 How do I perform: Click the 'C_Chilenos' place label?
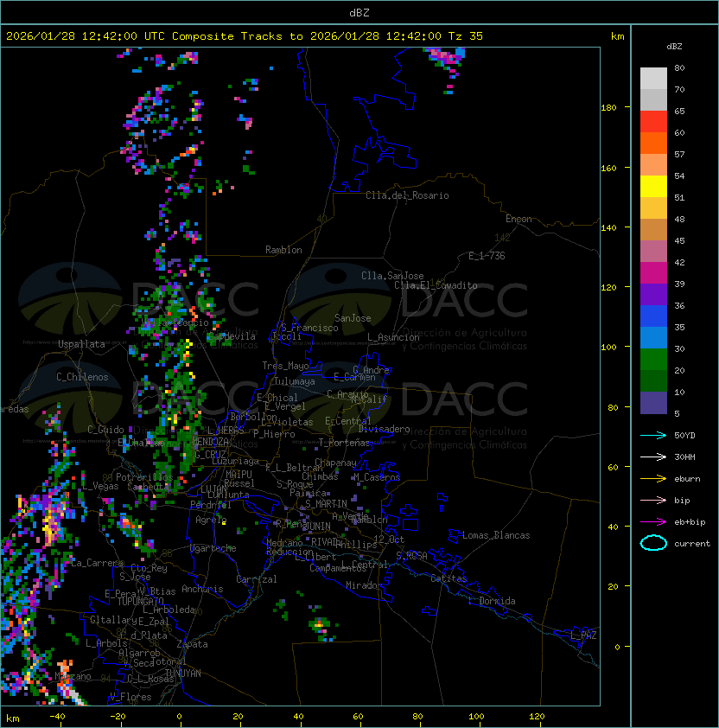coord(82,377)
